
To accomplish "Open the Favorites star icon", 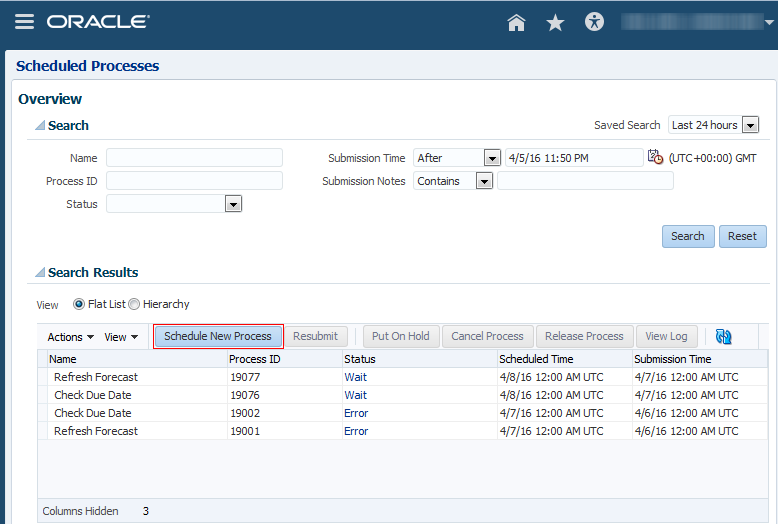I will click(x=555, y=22).
